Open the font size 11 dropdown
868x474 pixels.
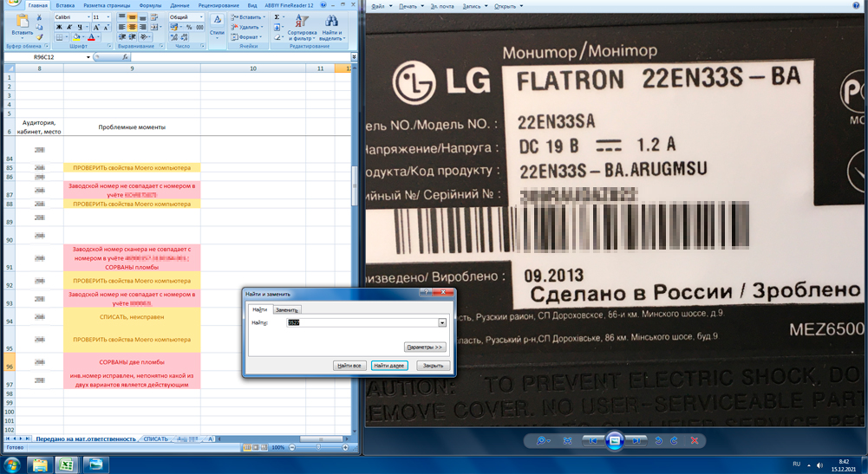pyautogui.click(x=107, y=17)
